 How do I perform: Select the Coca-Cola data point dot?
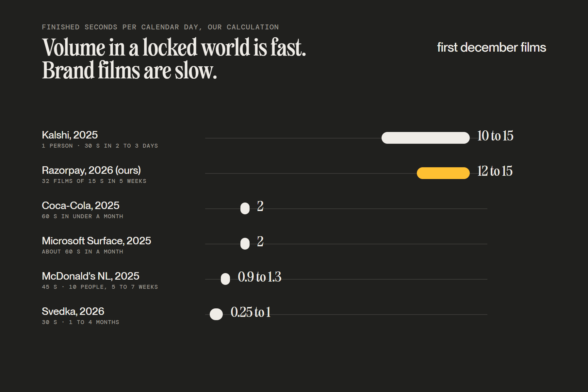pyautogui.click(x=245, y=208)
